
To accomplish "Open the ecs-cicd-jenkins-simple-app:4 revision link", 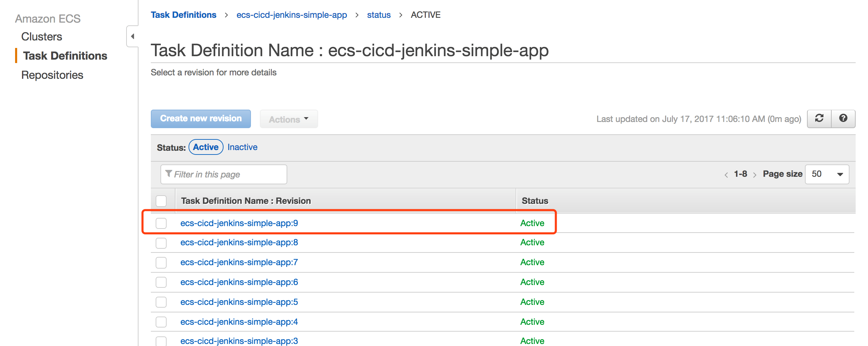I will 239,322.
